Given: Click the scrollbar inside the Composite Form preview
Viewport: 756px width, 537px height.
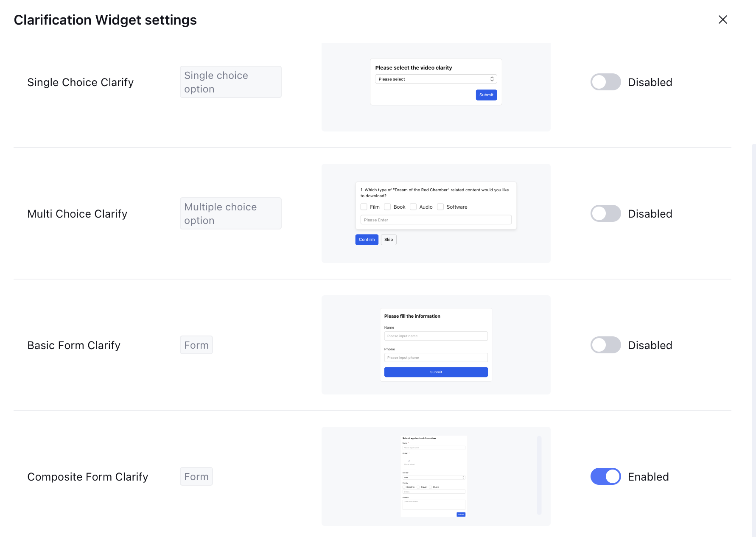Looking at the screenshot, I should tap(539, 475).
